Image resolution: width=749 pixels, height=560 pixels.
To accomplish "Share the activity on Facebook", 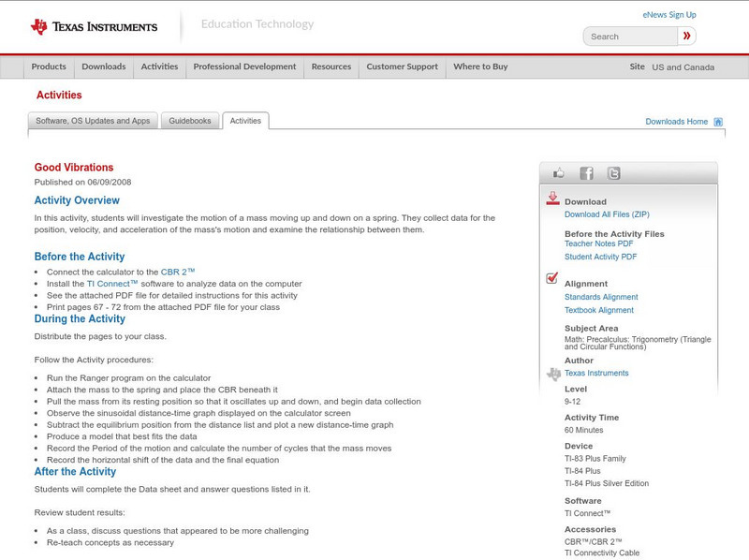I will pos(586,172).
